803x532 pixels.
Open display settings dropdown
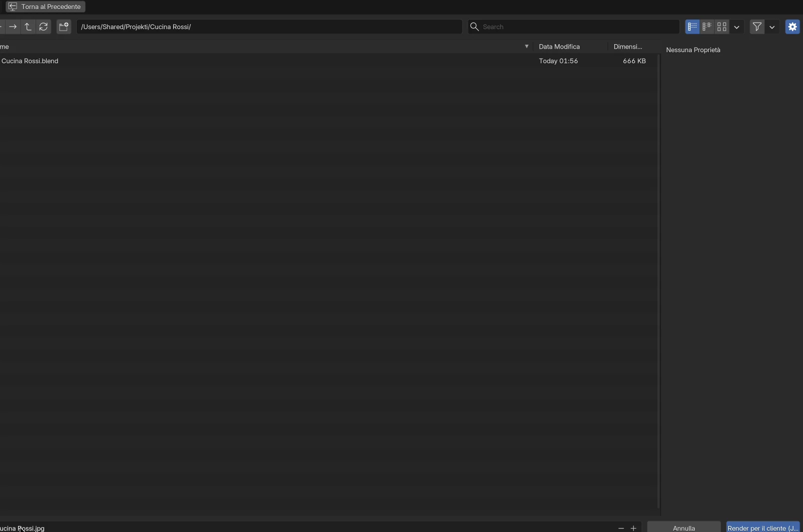(x=737, y=27)
